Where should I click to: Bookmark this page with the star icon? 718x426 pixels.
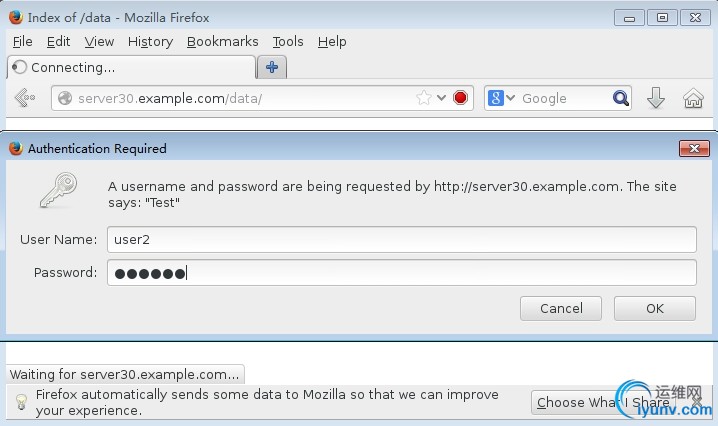[x=424, y=98]
